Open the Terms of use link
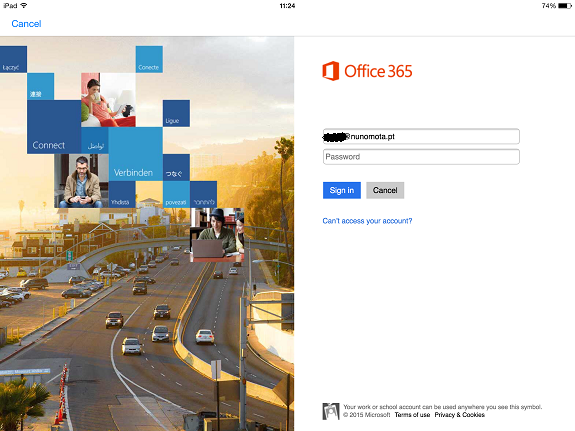 point(412,415)
